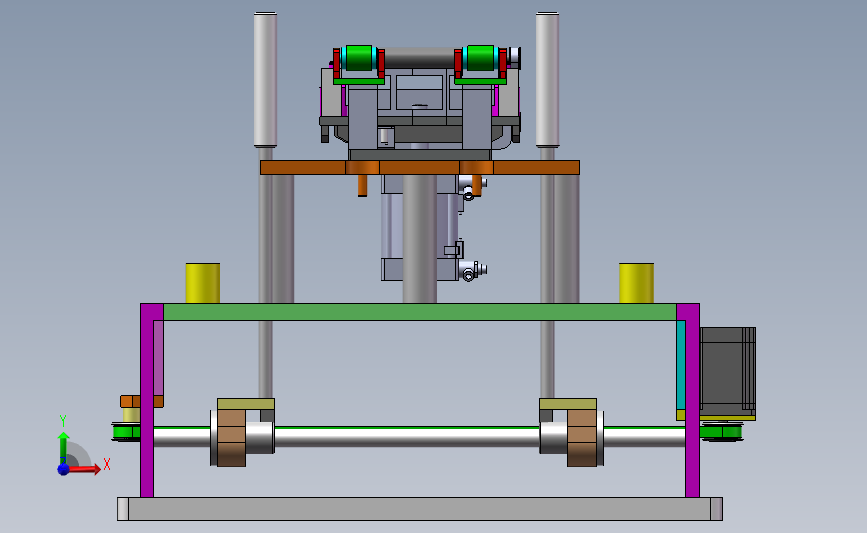Select the light purple strip on left post
This screenshot has height=533, width=867.
tap(158, 358)
